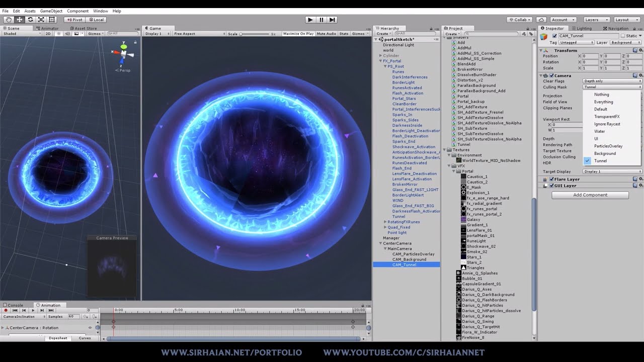The image size is (644, 362).
Task: Toggle Stats overlay in Game view
Action: 344,34
